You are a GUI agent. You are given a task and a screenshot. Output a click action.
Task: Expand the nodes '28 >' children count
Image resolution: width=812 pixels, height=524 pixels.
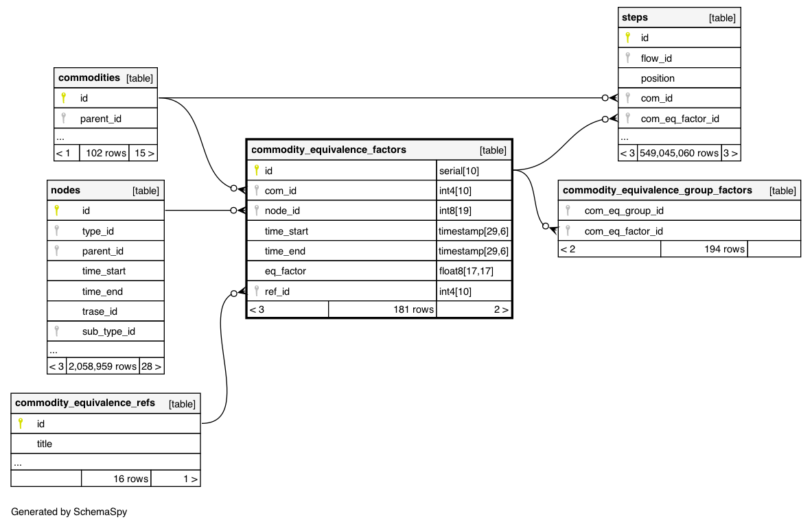151,366
